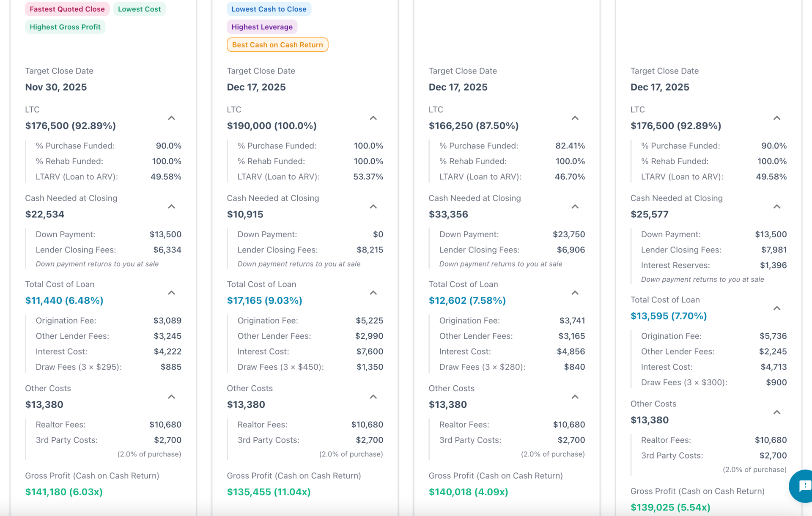The image size is (812, 516).
Task: Collapse Other Costs in the first column
Action: click(x=171, y=397)
